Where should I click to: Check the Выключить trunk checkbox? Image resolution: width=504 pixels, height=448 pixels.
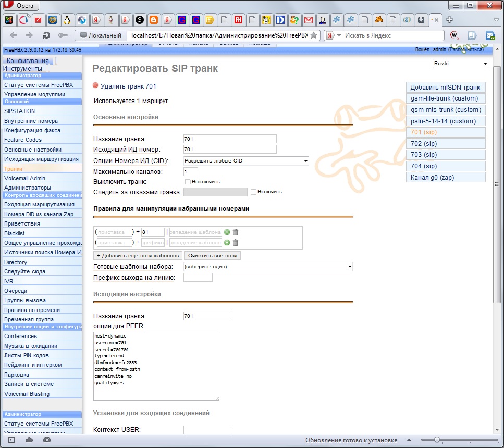(188, 182)
